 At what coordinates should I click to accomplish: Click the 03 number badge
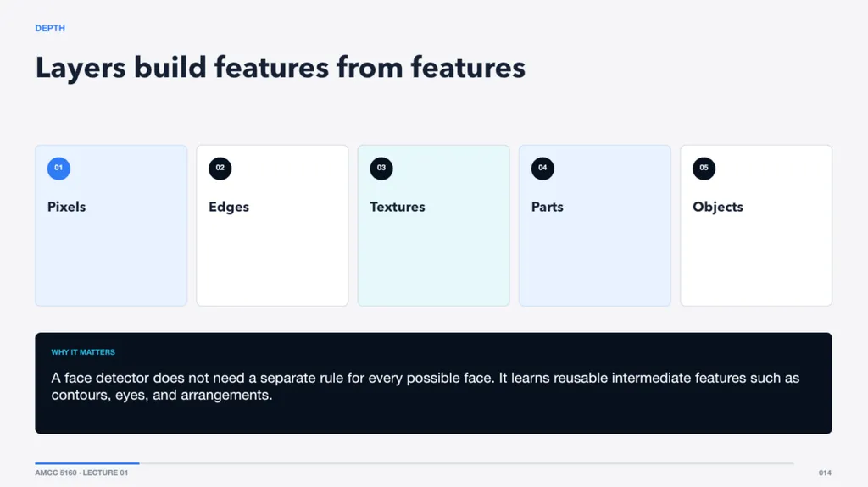pyautogui.click(x=381, y=169)
